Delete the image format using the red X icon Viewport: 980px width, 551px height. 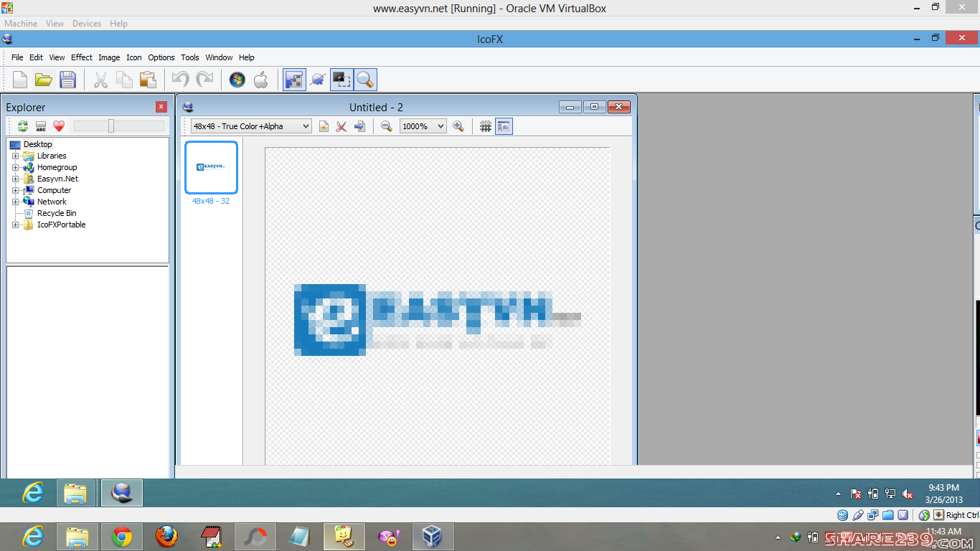pos(341,126)
